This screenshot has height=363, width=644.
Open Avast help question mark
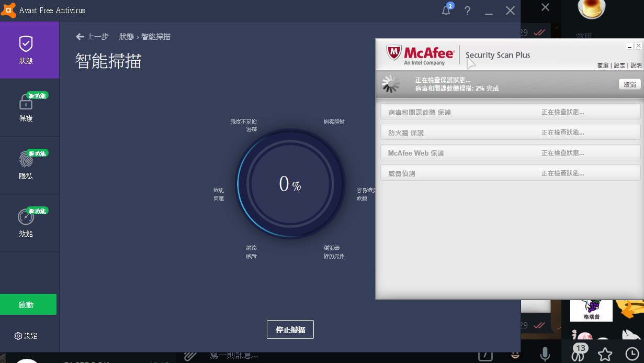[x=467, y=11]
